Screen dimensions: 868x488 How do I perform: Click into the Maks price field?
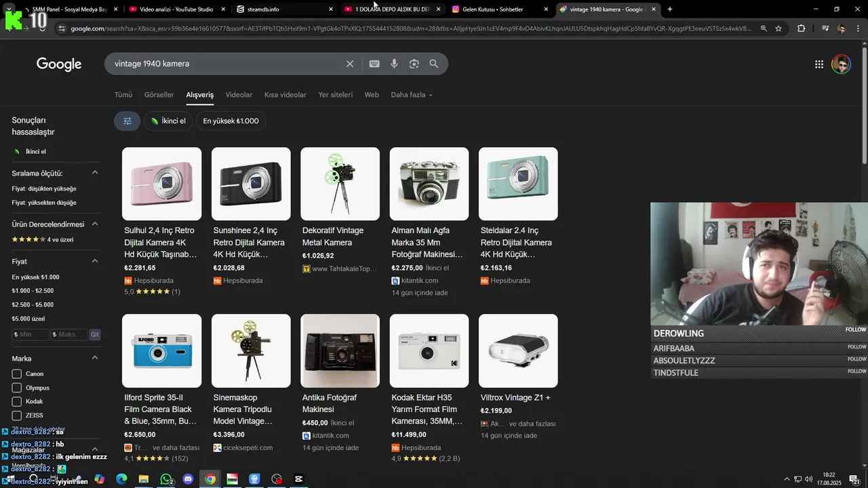70,335
